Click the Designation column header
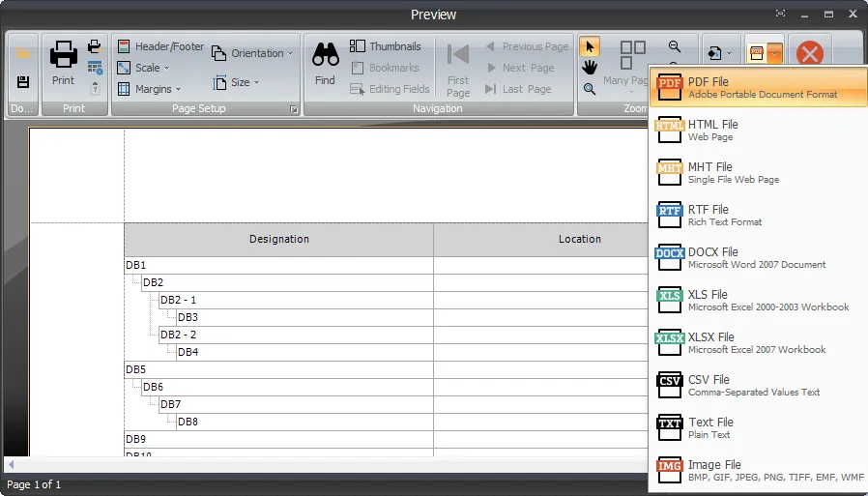 pos(279,239)
